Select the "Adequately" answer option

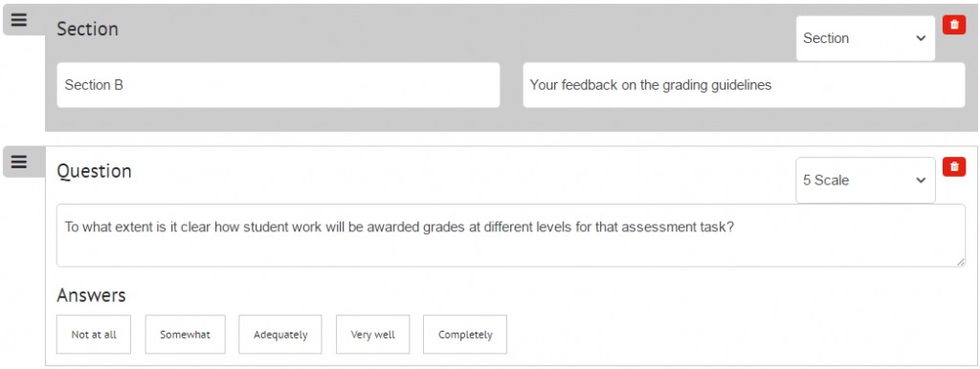point(280,335)
